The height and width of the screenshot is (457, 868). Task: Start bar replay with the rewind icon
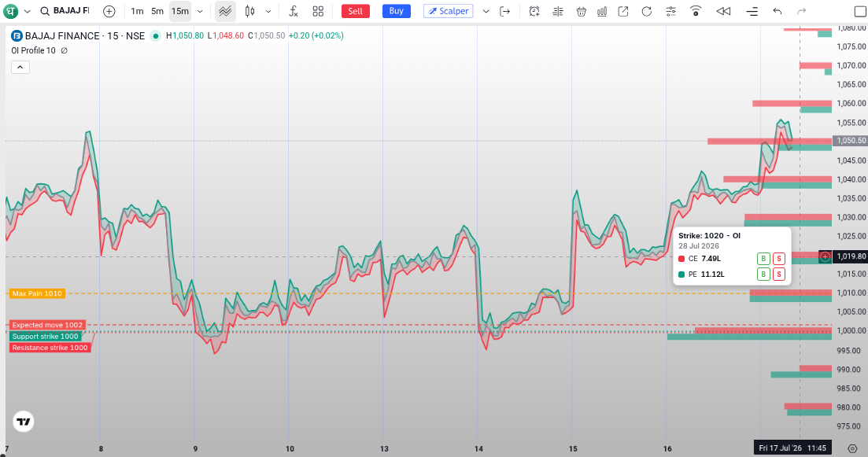(723, 11)
